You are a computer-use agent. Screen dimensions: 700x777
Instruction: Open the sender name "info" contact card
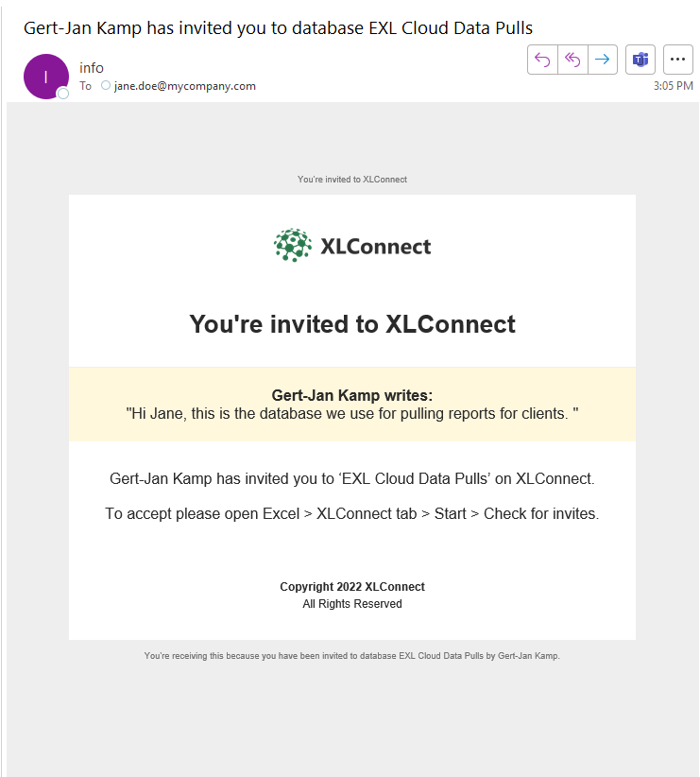tap(92, 68)
